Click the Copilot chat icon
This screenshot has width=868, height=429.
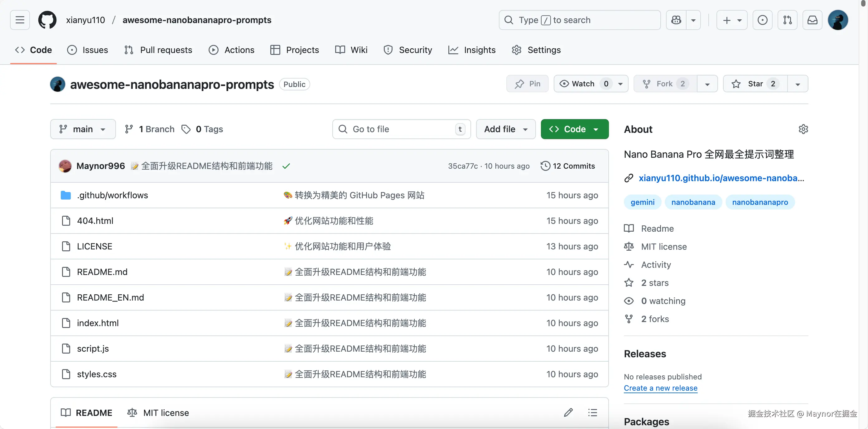click(676, 20)
